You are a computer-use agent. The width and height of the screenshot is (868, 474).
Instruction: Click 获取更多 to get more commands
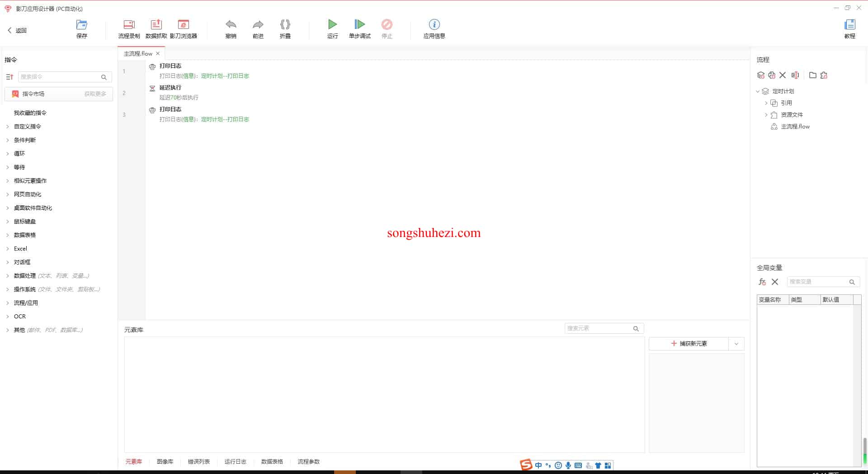95,94
